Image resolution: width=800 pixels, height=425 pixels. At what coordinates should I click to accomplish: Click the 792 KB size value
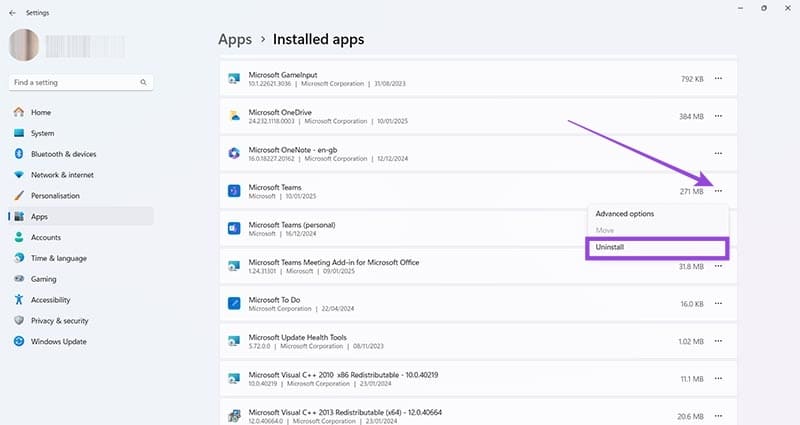(x=692, y=79)
